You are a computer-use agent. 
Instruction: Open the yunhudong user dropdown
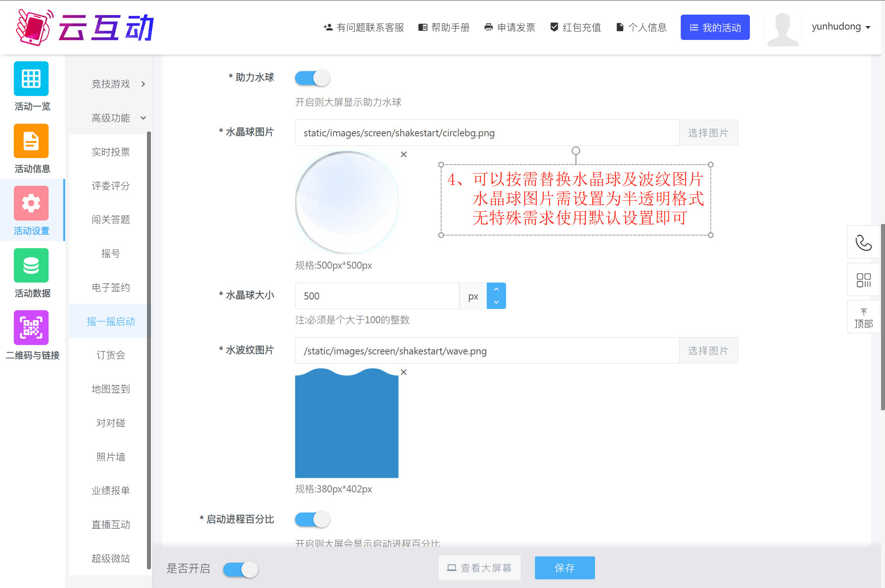841,27
